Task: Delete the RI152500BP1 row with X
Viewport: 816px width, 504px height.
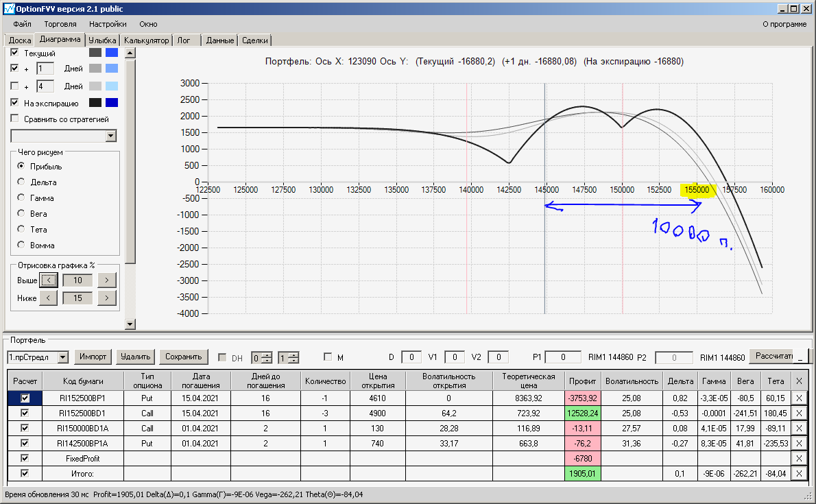Action: (x=799, y=398)
